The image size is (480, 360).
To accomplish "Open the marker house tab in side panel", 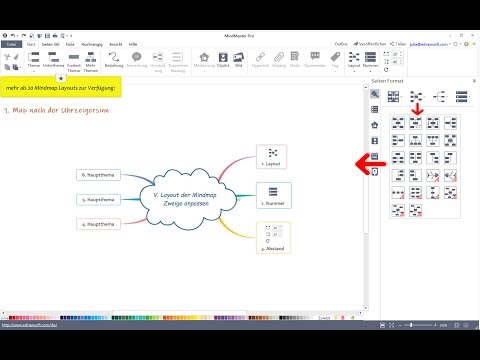I will pos(375,125).
